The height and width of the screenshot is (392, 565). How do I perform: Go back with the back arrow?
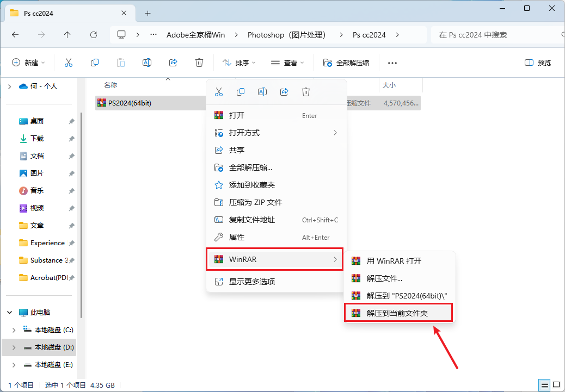[15, 35]
